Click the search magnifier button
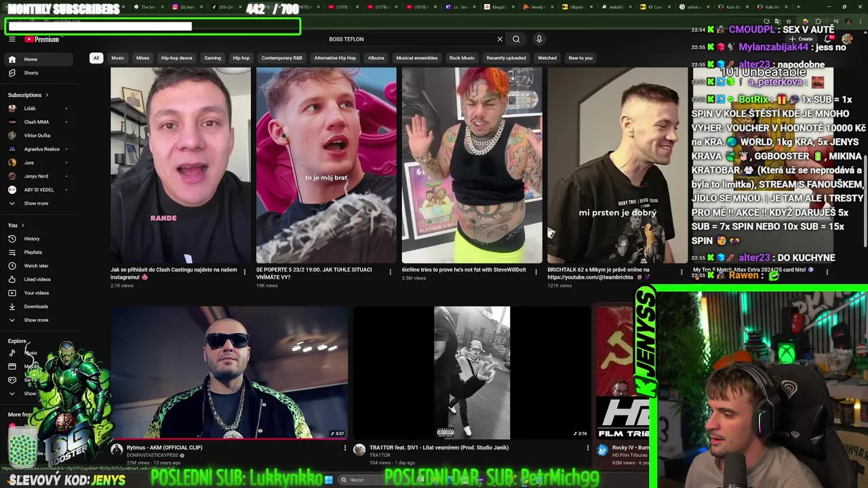 tap(516, 39)
